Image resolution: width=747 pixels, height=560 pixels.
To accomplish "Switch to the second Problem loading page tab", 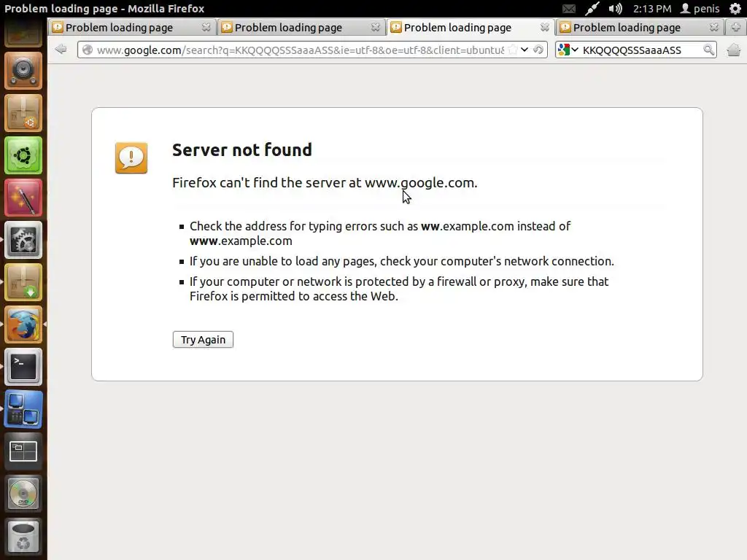I will (301, 27).
